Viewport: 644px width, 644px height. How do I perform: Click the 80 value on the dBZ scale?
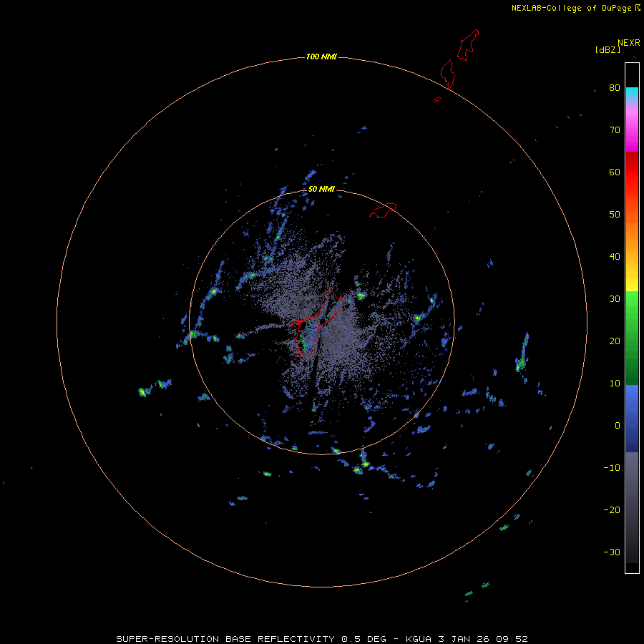pyautogui.click(x=615, y=87)
